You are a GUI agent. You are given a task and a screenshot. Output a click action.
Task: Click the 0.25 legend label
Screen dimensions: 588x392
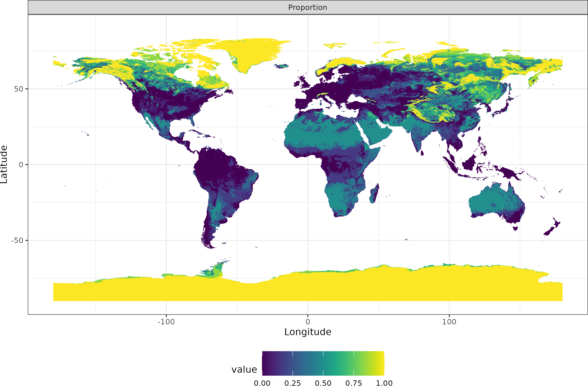pos(293,383)
